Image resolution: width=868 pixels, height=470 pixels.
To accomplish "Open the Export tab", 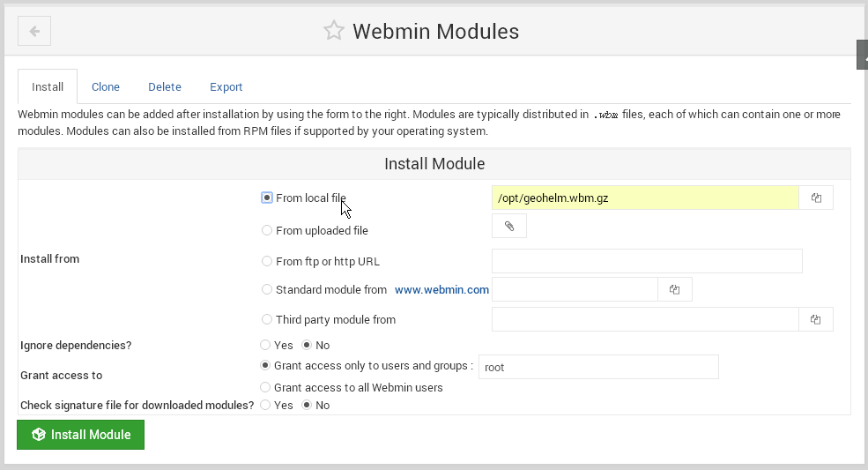I will pyautogui.click(x=226, y=87).
